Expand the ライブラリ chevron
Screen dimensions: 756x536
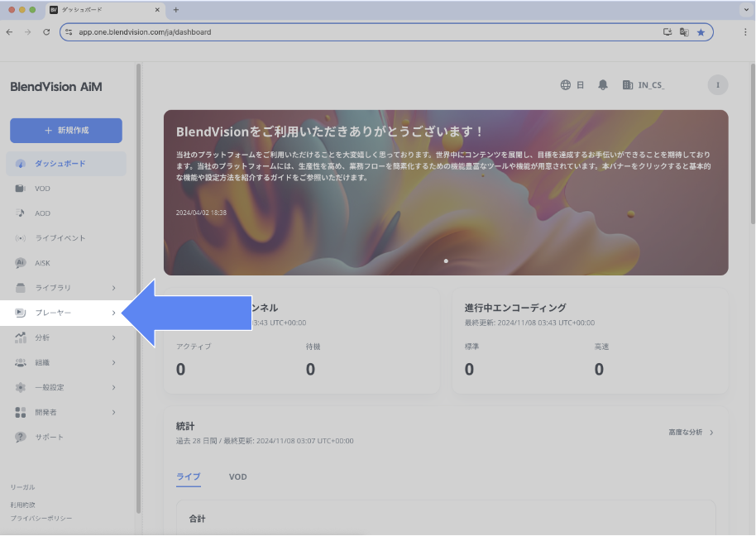pyautogui.click(x=114, y=288)
